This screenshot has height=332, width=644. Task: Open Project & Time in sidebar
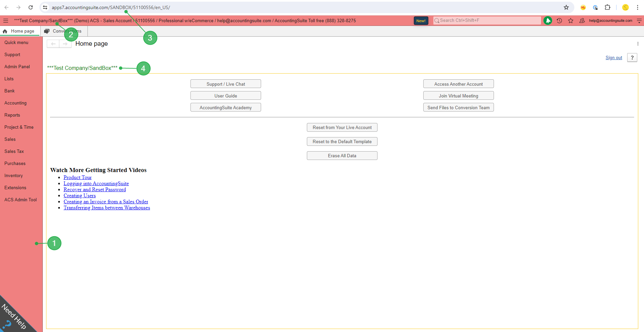click(x=19, y=127)
